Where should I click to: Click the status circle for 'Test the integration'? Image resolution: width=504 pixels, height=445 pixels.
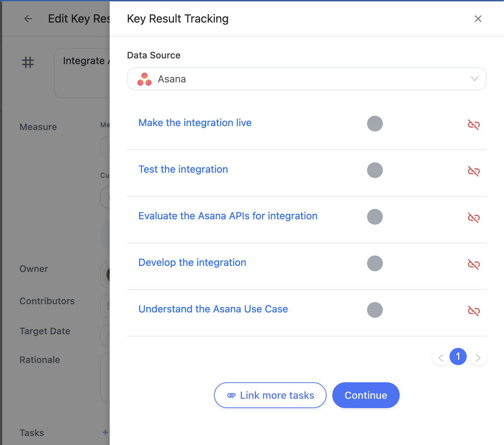tap(375, 170)
